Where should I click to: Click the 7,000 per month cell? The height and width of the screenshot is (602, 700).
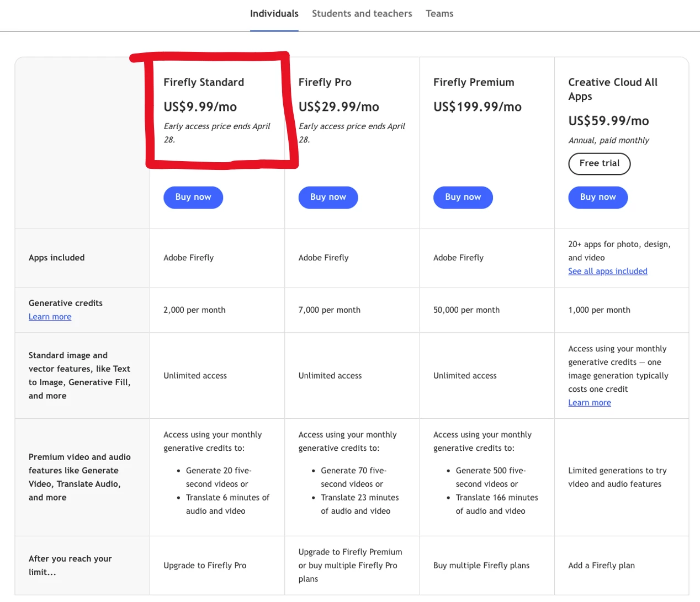pos(329,310)
